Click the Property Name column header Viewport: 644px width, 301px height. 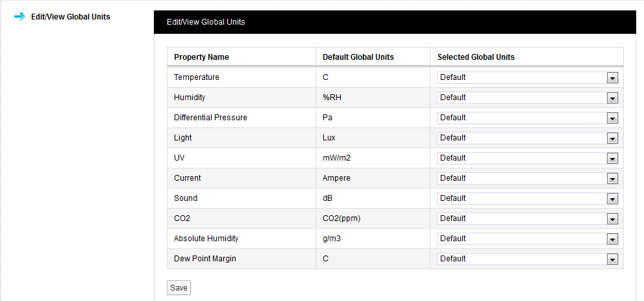[201, 57]
